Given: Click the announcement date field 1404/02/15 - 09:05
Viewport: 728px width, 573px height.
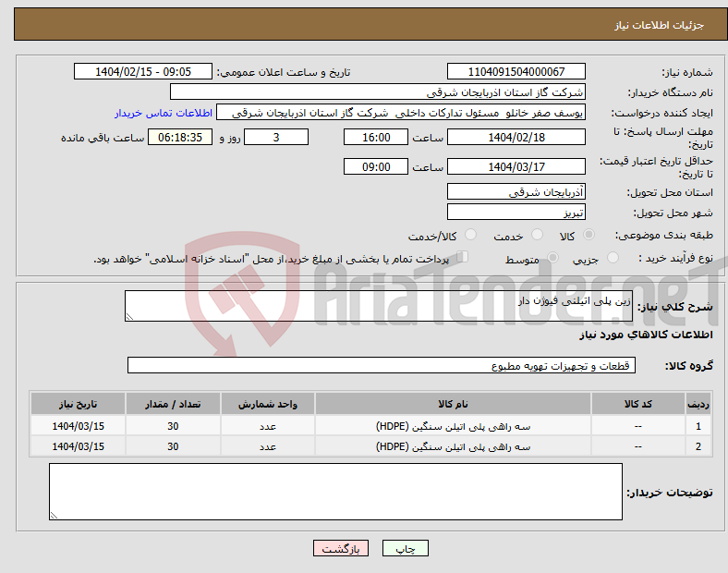Looking at the screenshot, I should pos(143,71).
